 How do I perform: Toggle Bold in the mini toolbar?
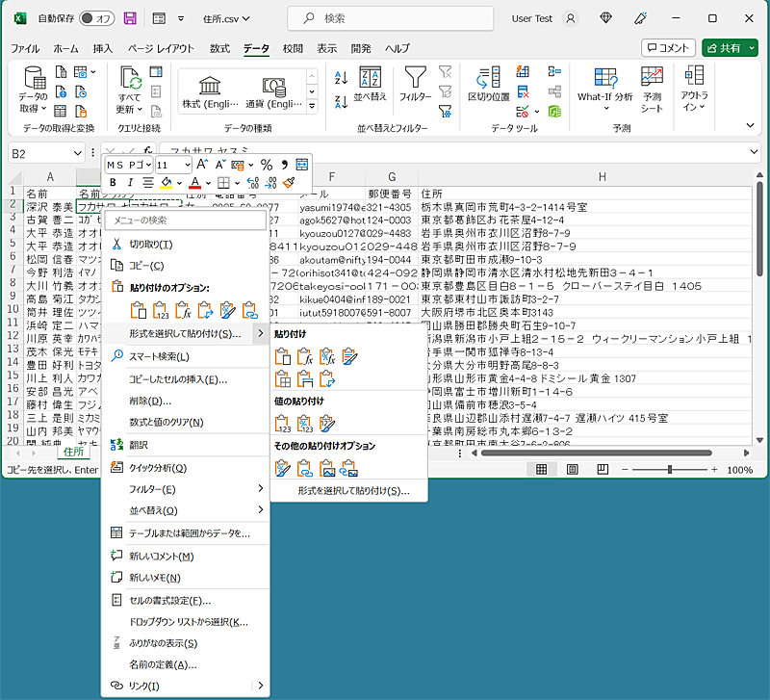click(113, 183)
